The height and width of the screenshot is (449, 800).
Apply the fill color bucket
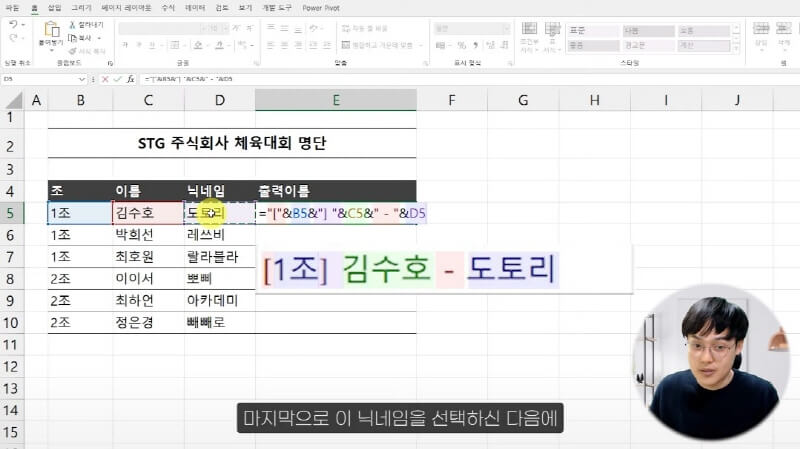[198, 45]
